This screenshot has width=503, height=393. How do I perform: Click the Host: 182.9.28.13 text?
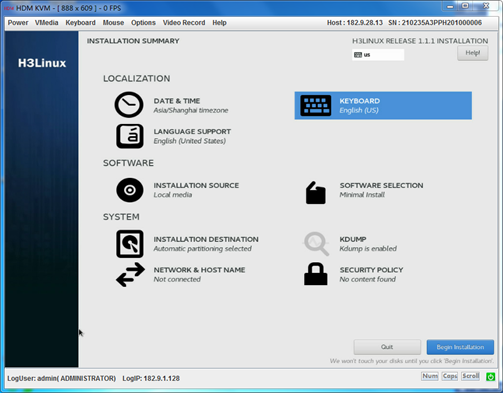tap(355, 23)
